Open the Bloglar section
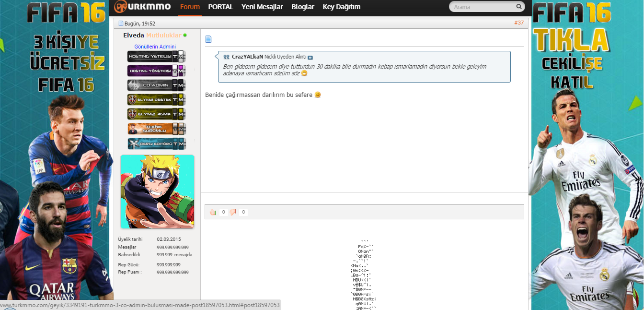The image size is (644, 310). point(303,7)
